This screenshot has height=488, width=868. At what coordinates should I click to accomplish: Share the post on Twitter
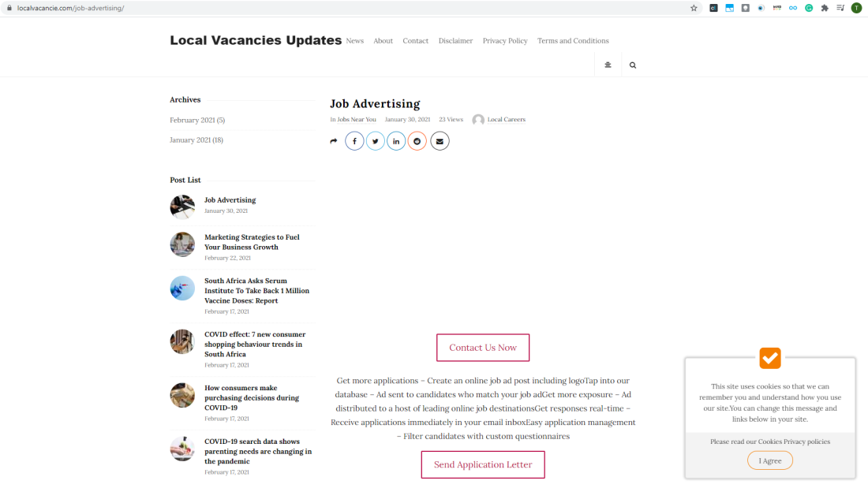[x=376, y=141]
